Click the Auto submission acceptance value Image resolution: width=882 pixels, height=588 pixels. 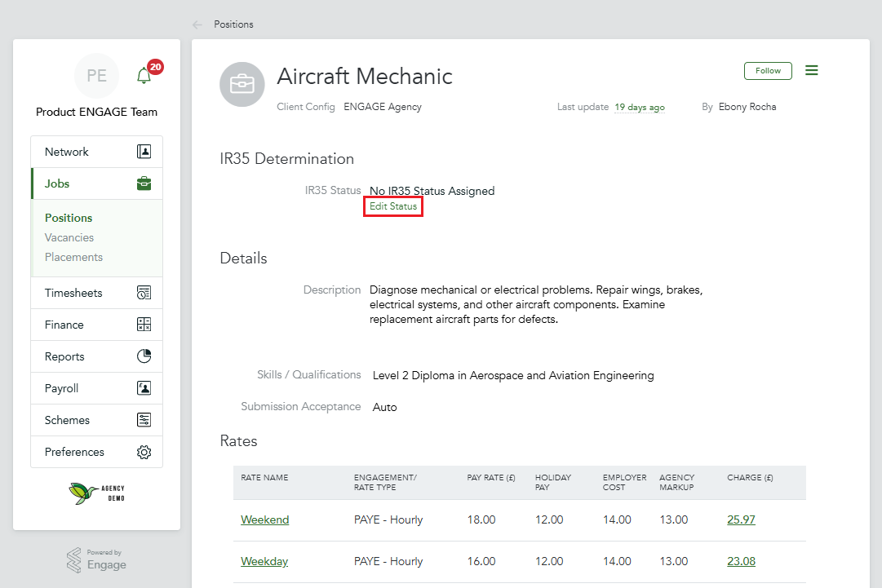tap(385, 408)
